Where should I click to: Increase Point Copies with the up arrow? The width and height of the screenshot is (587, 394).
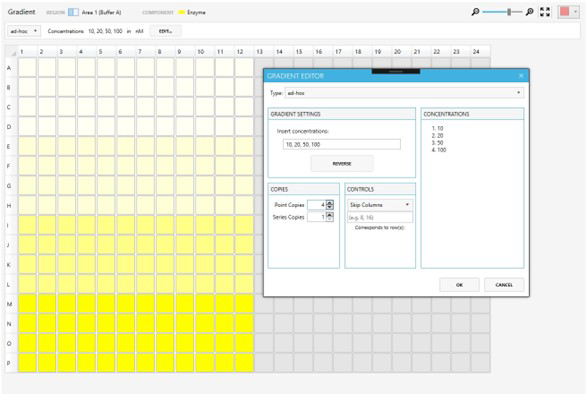pos(329,203)
